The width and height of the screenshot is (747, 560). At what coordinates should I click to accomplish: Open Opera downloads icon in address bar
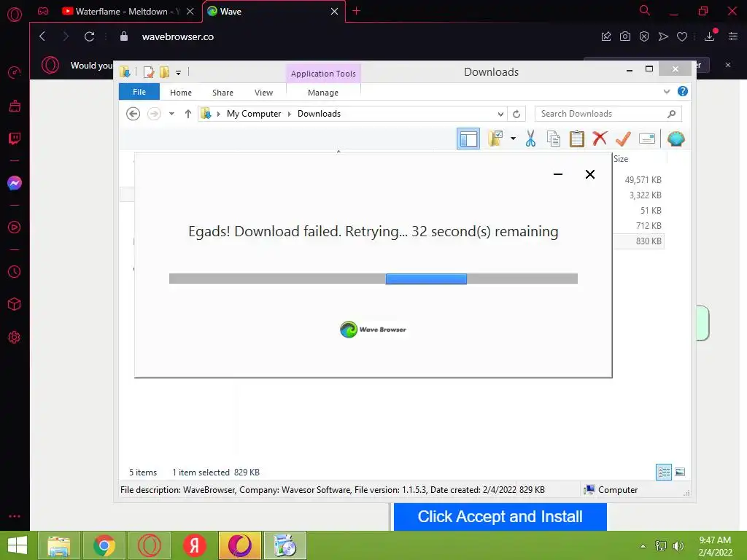tap(710, 36)
